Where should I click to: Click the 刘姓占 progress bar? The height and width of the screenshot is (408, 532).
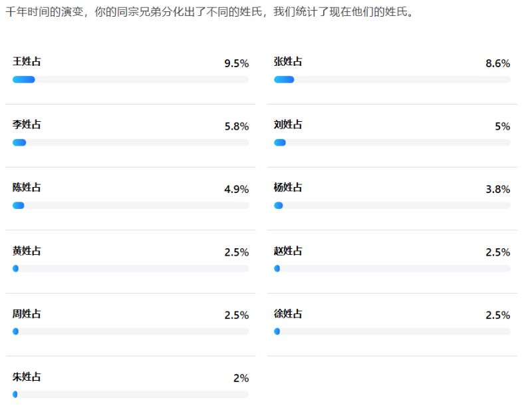392,142
